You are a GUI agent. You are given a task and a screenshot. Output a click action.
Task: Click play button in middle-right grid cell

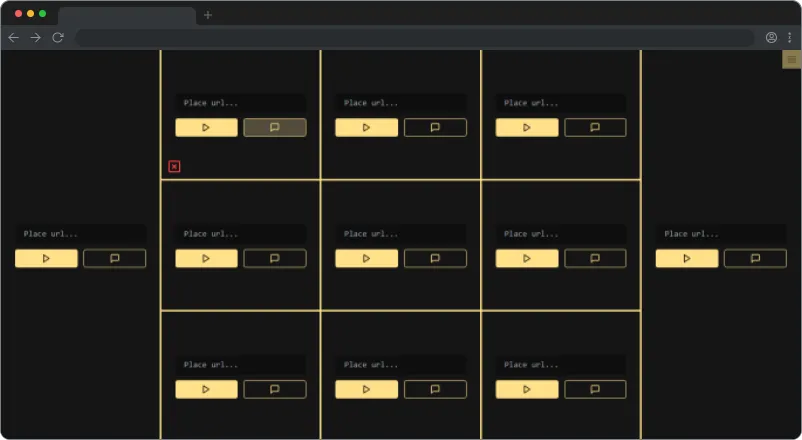pos(527,258)
